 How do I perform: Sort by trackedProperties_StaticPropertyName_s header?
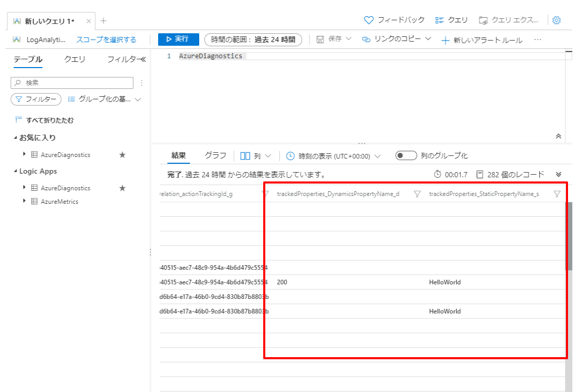484,194
